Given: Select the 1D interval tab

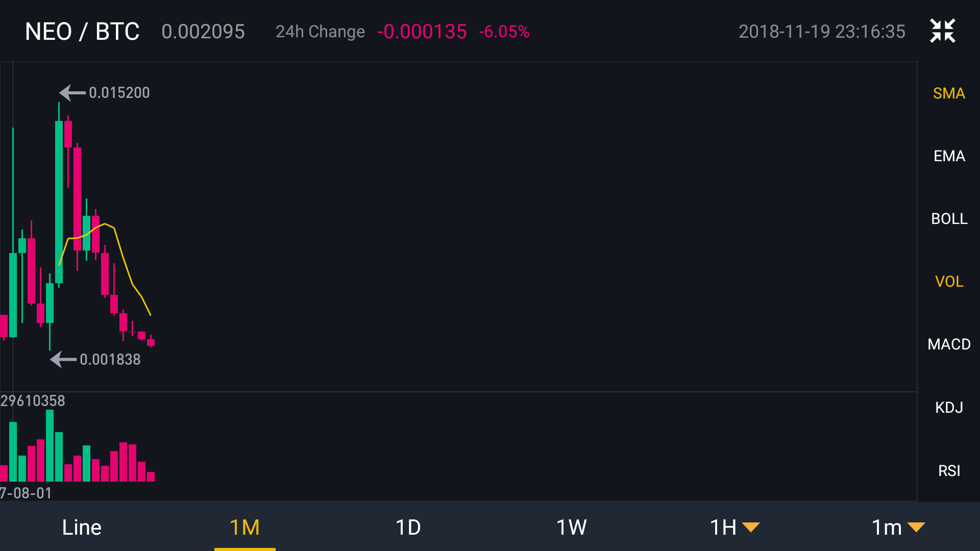Looking at the screenshot, I should 408,527.
